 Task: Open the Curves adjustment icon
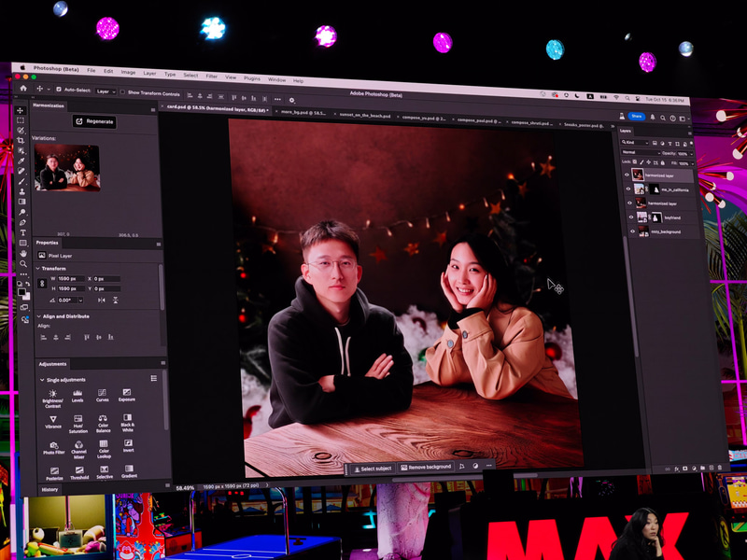point(103,392)
